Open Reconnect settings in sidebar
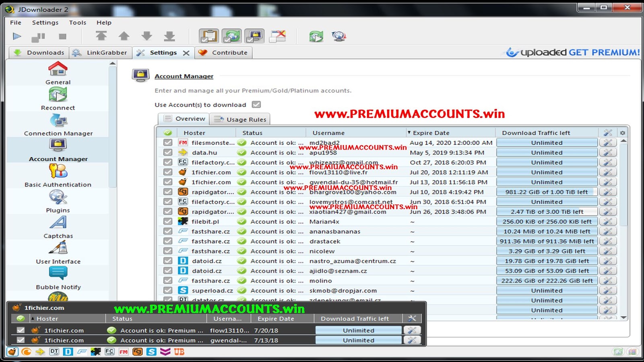Viewport: 644px width, 362px height. (x=58, y=99)
